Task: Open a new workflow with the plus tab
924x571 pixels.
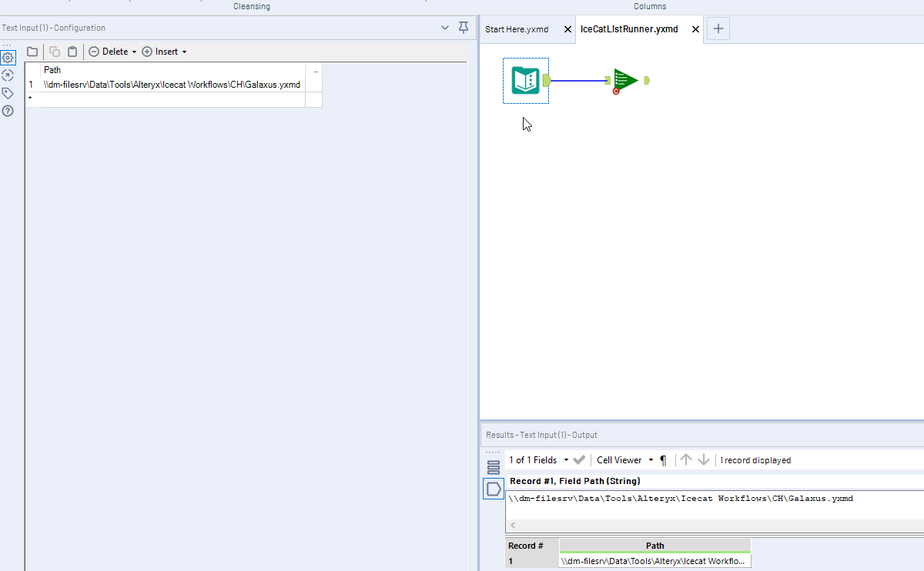Action: pos(718,29)
